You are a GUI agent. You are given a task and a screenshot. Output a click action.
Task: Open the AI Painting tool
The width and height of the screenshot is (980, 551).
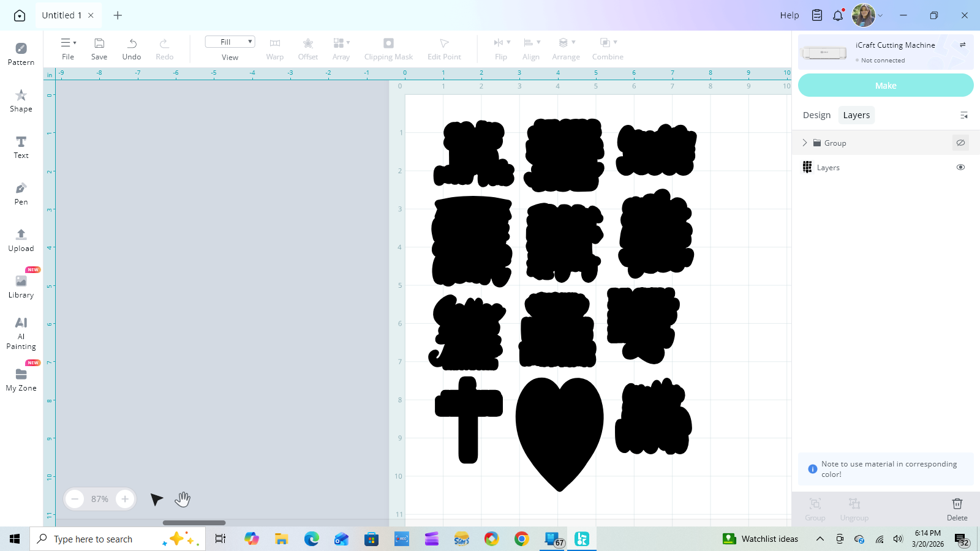click(x=21, y=332)
